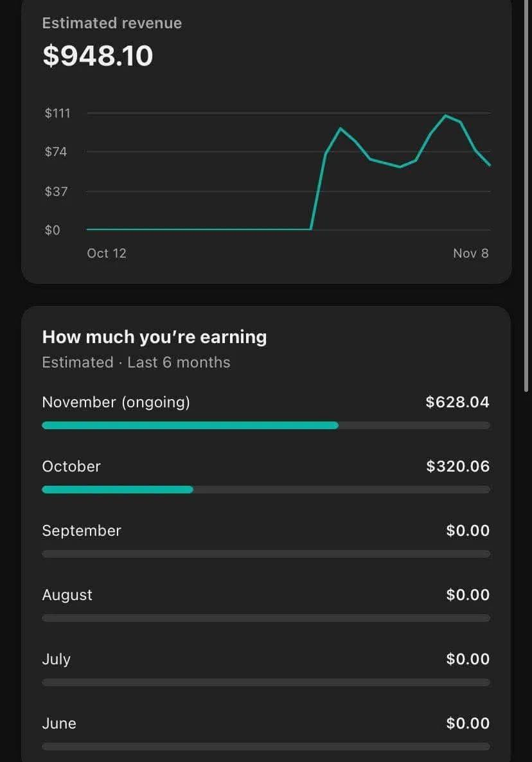This screenshot has width=532, height=762.
Task: Click the $74 y-axis label
Action: (55, 152)
